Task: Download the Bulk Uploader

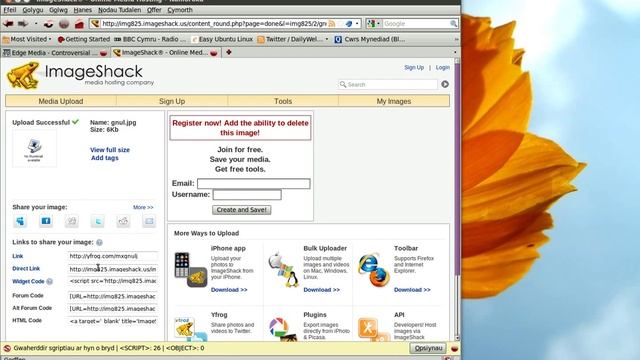Action: point(321,290)
